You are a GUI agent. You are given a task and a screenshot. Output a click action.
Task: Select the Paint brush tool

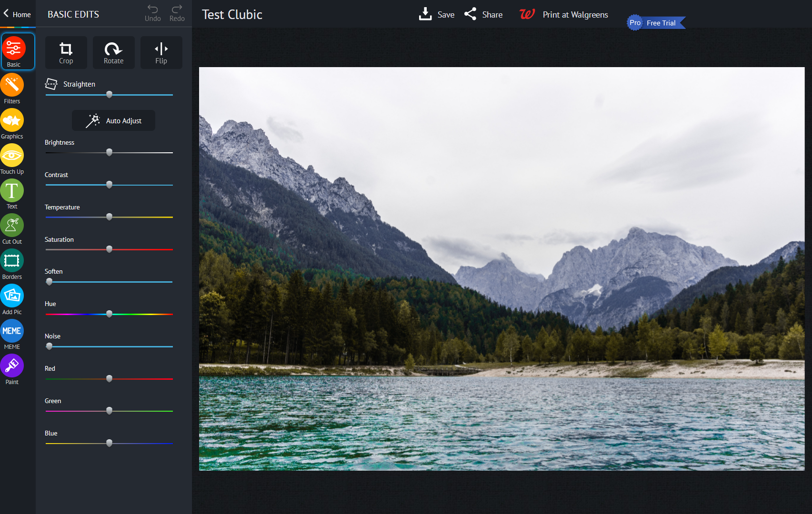(x=12, y=366)
